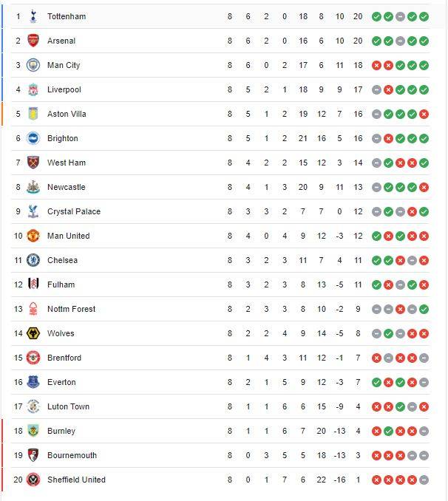Click the Everton club crest

click(x=33, y=382)
